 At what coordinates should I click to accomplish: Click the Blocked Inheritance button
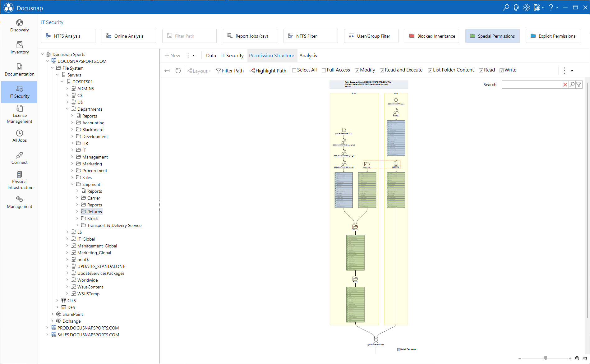[x=432, y=36]
